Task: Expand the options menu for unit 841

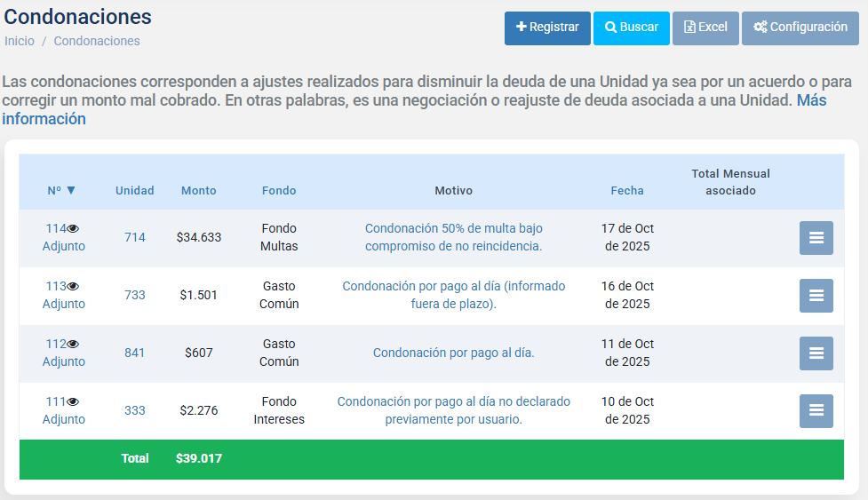Action: click(816, 353)
